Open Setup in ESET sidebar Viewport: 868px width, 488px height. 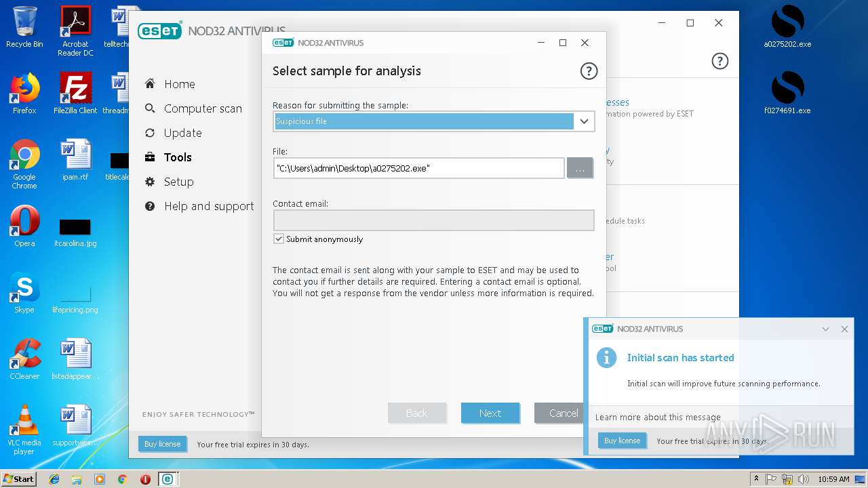pos(178,182)
